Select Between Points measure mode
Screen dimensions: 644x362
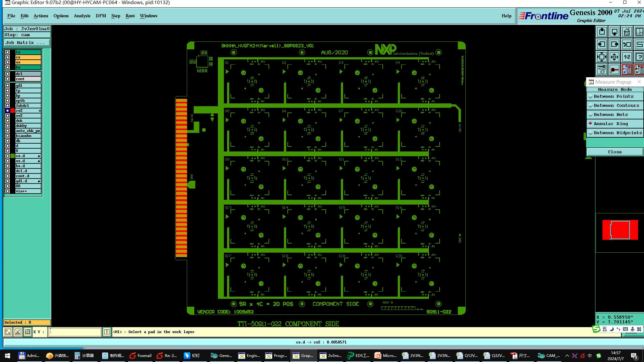[x=615, y=96]
